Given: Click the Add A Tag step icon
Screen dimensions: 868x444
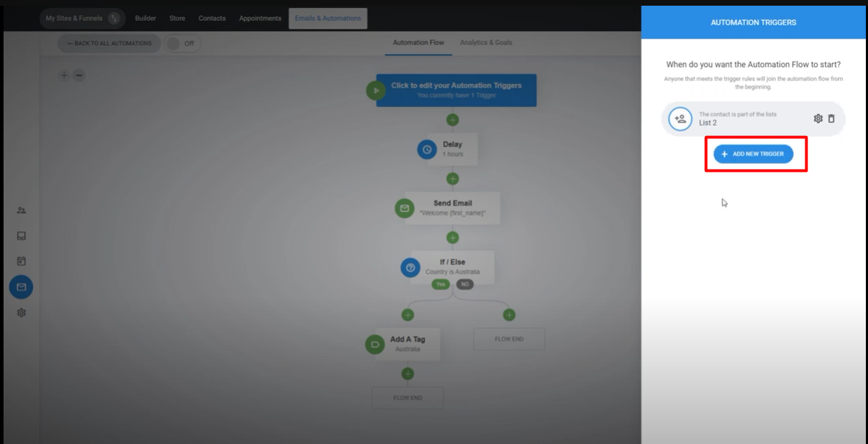Looking at the screenshot, I should tap(375, 344).
